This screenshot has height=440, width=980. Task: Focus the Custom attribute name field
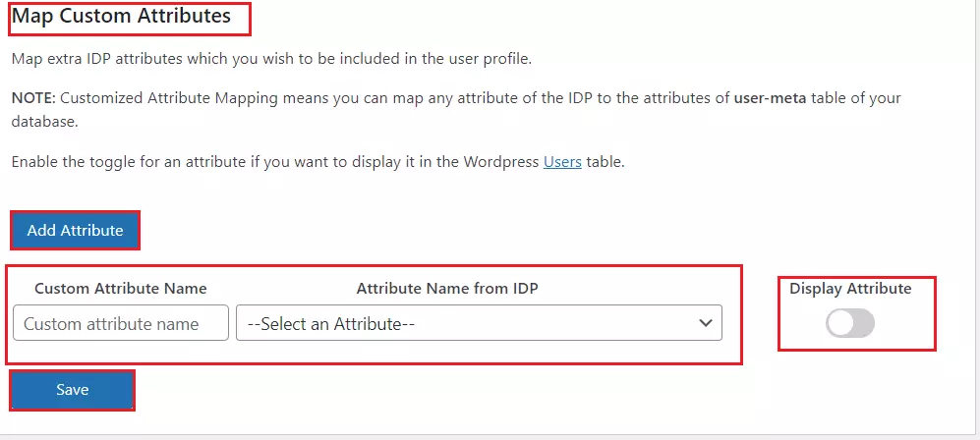(x=121, y=323)
